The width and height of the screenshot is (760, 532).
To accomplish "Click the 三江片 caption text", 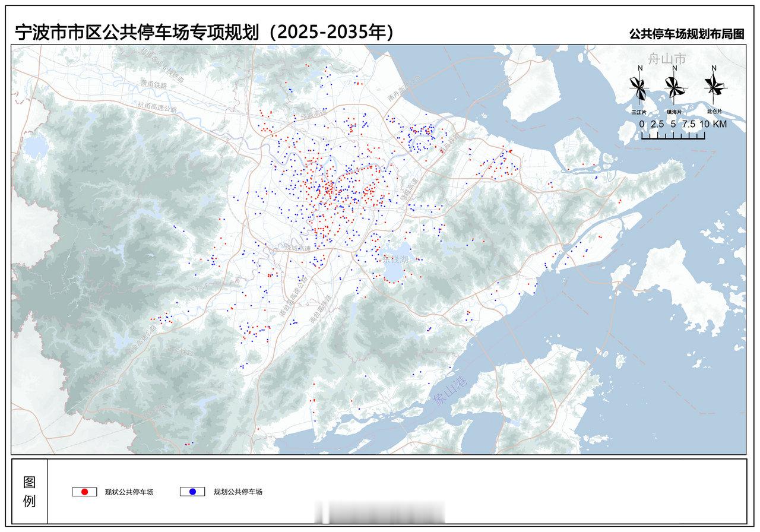I will coord(639,111).
